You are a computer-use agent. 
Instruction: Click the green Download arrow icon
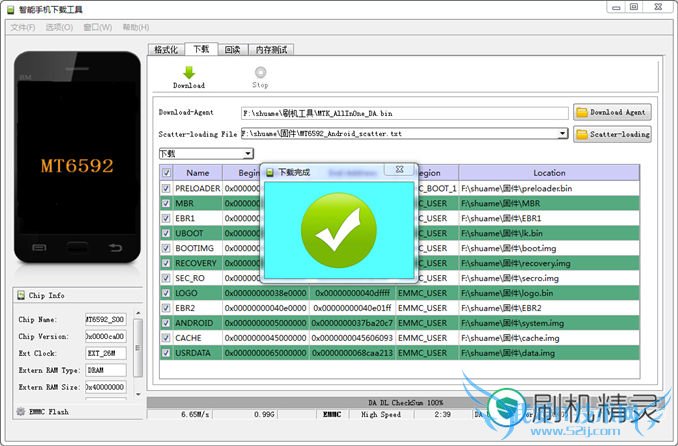point(189,72)
